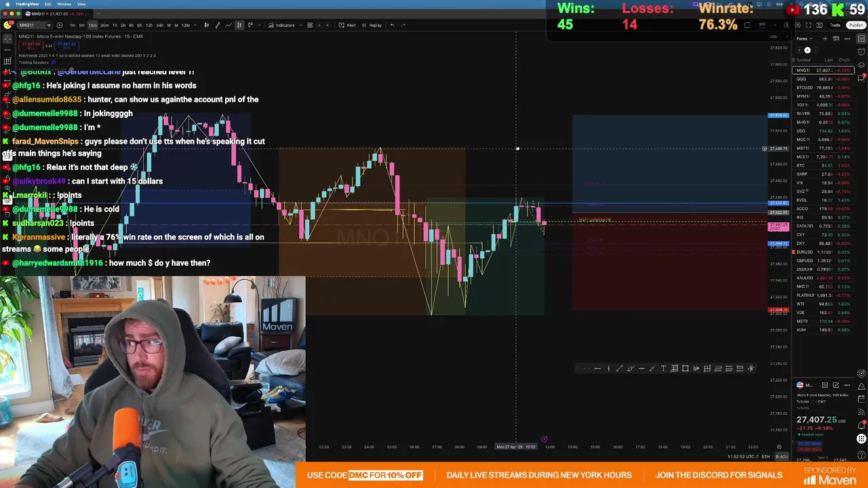Select the 4h timeframe
Screen dimensions: 868x488
[x=131, y=25]
